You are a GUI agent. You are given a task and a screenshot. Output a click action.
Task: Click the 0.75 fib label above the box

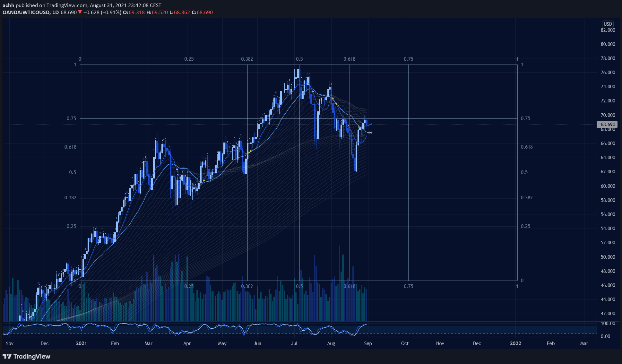coord(408,59)
